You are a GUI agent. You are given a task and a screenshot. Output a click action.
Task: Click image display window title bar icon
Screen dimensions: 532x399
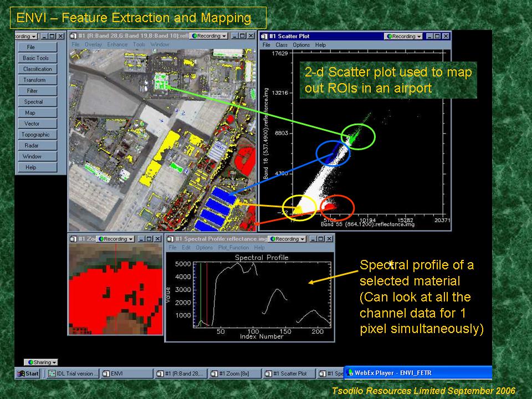point(73,35)
